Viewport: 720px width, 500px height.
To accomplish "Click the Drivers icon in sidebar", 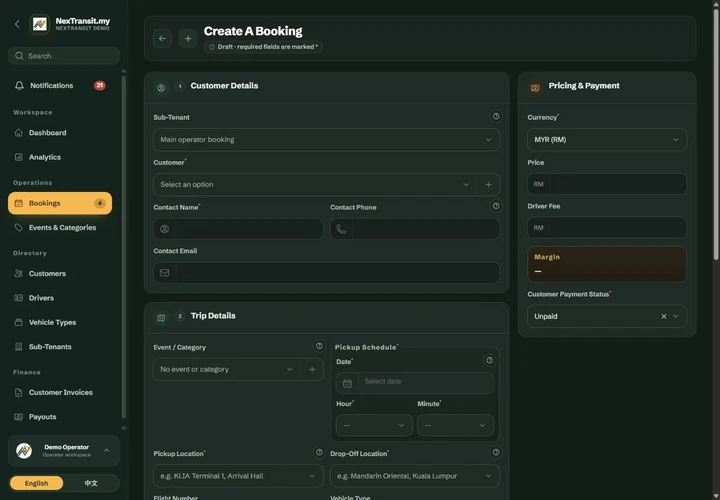I will [18, 298].
